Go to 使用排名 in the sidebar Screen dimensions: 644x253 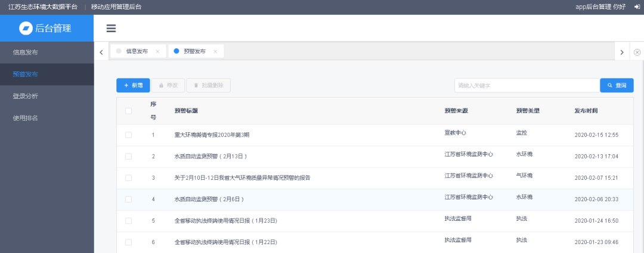point(26,118)
